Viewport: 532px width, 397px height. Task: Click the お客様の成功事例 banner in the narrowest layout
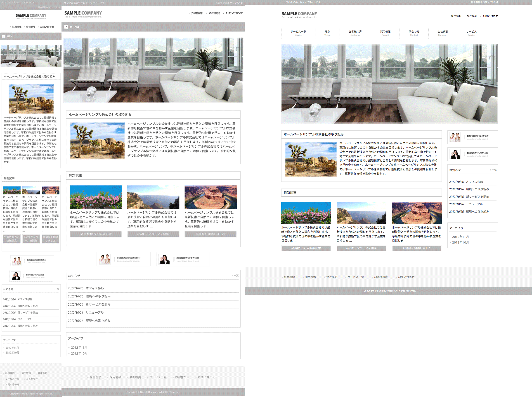(x=32, y=261)
